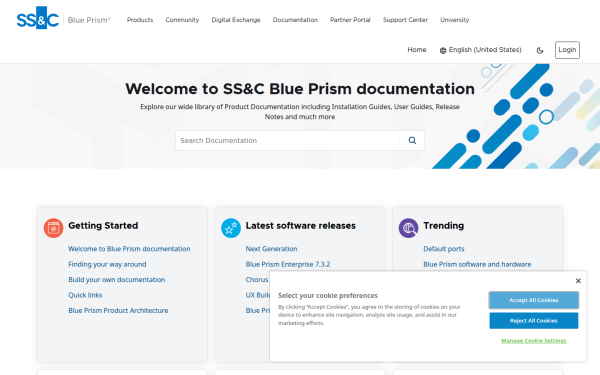This screenshot has height=375, width=600.
Task: Reject All Cookies
Action: point(533,321)
